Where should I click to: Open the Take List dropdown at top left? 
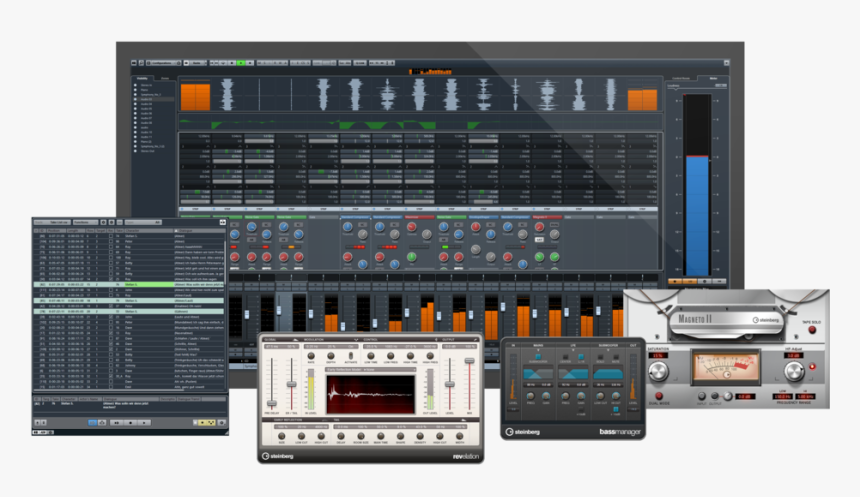[x=52, y=222]
